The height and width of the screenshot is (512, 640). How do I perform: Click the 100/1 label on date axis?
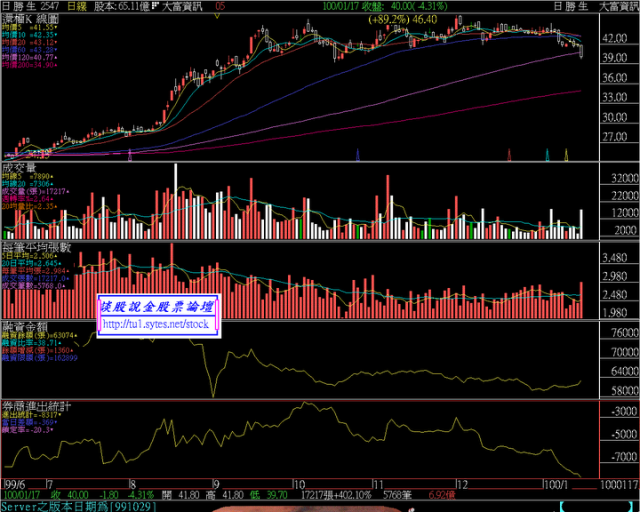[556, 485]
